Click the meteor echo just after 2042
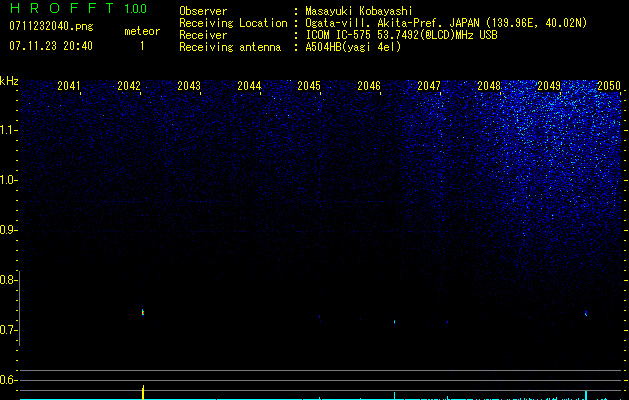629x400 pixels. [x=143, y=312]
